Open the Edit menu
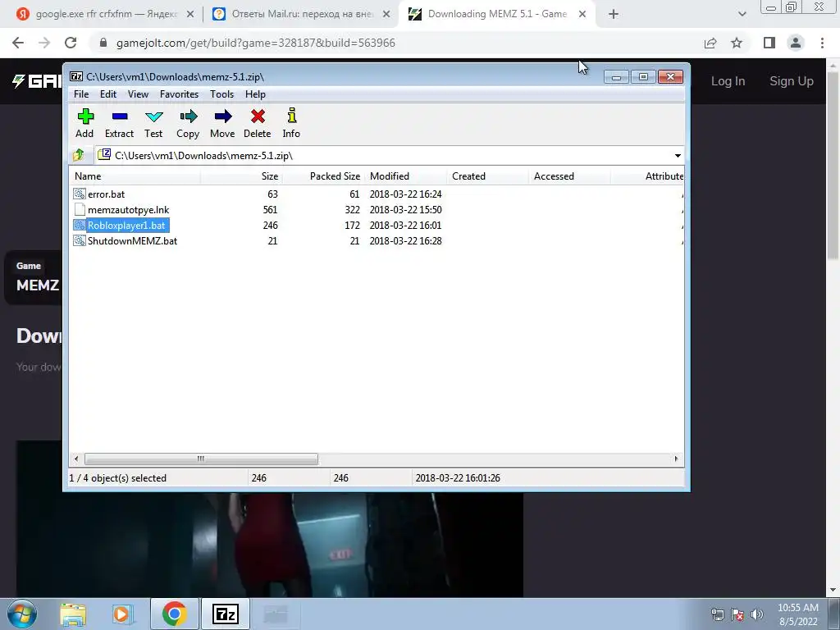Screen dimensions: 840x630 [x=108, y=94]
